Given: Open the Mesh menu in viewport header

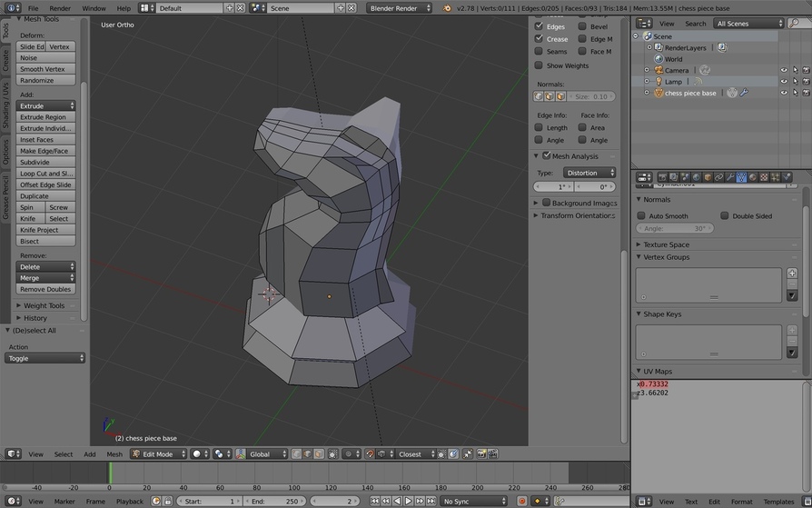Looking at the screenshot, I should click(114, 454).
